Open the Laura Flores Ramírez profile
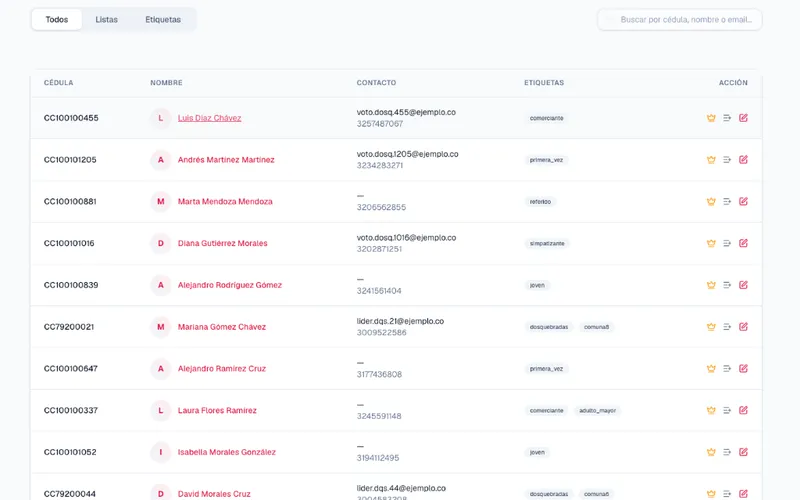The image size is (800, 500). (217, 410)
